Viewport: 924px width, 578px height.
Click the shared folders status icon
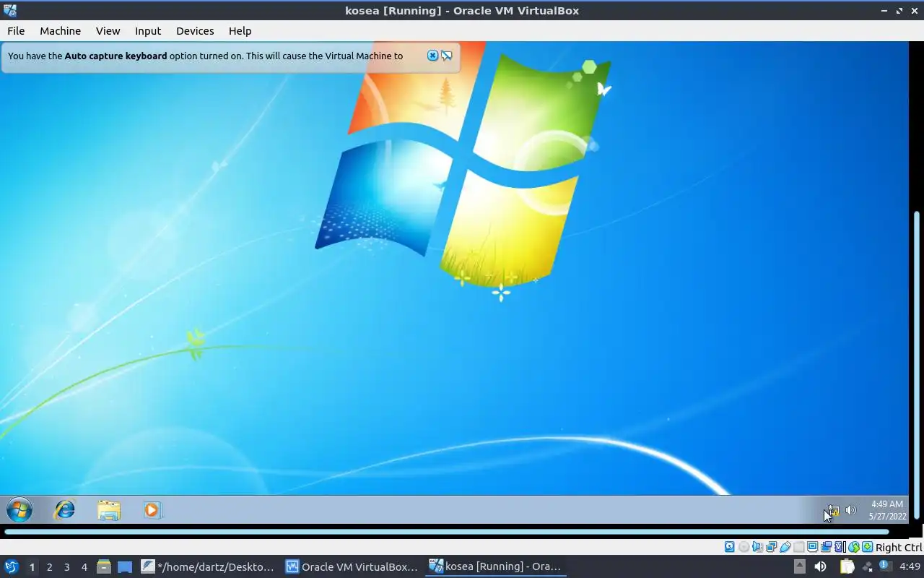click(798, 547)
